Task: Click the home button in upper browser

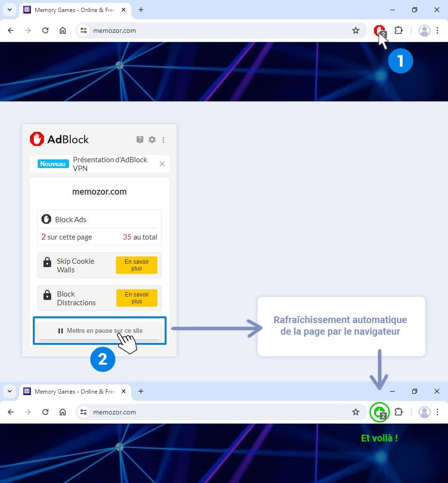Action: click(x=63, y=30)
